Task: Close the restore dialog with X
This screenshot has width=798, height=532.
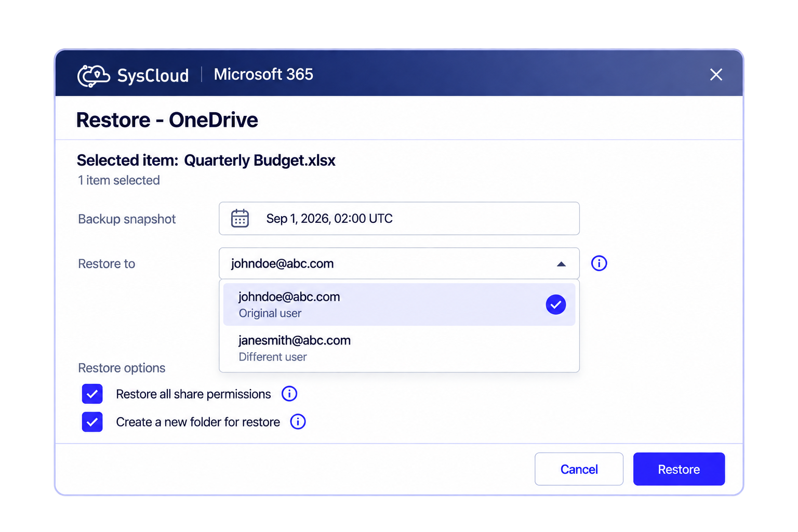Action: [716, 75]
